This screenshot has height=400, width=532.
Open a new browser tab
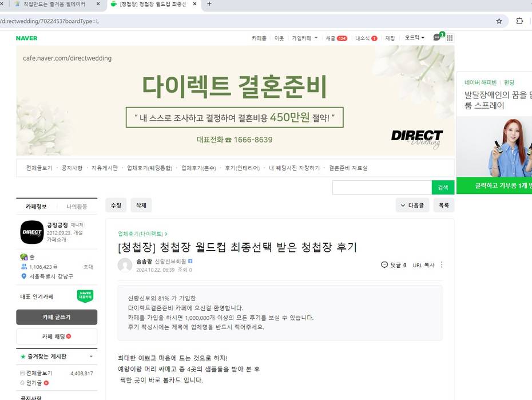pos(209,4)
